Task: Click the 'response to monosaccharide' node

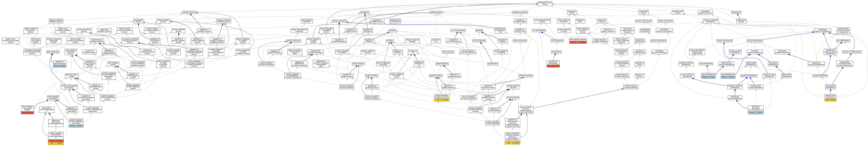Action: (640, 52)
